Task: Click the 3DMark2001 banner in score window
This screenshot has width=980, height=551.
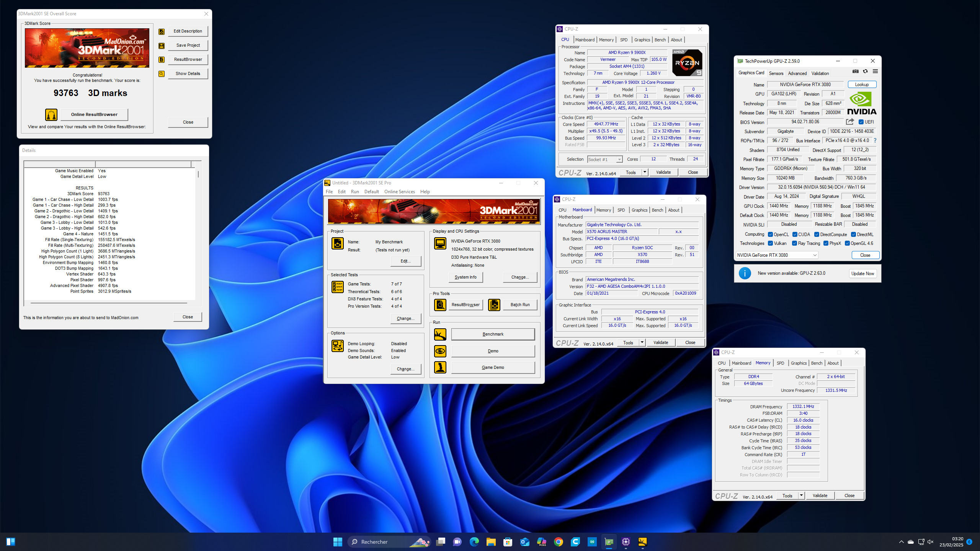Action: tap(87, 48)
